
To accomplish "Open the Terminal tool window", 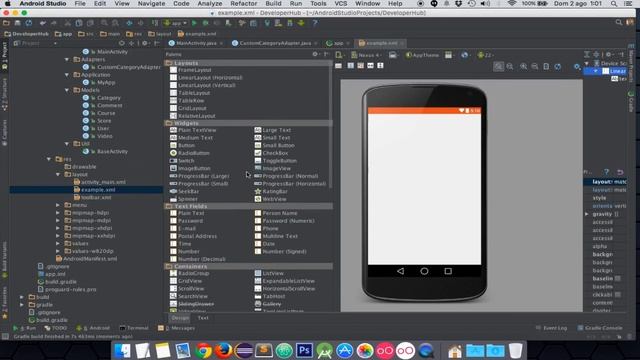I will (134, 328).
